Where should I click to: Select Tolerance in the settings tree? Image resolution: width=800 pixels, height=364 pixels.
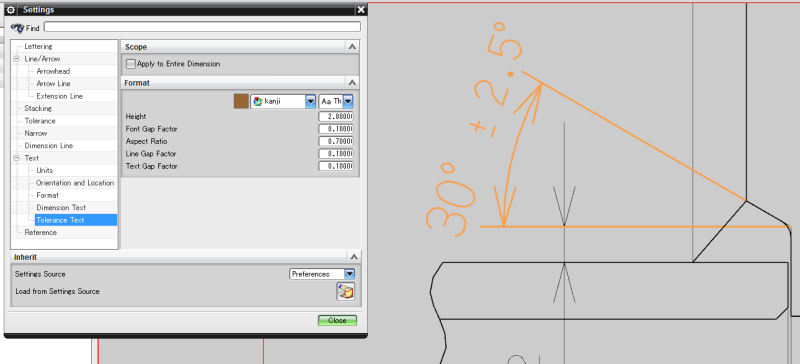pyautogui.click(x=40, y=121)
